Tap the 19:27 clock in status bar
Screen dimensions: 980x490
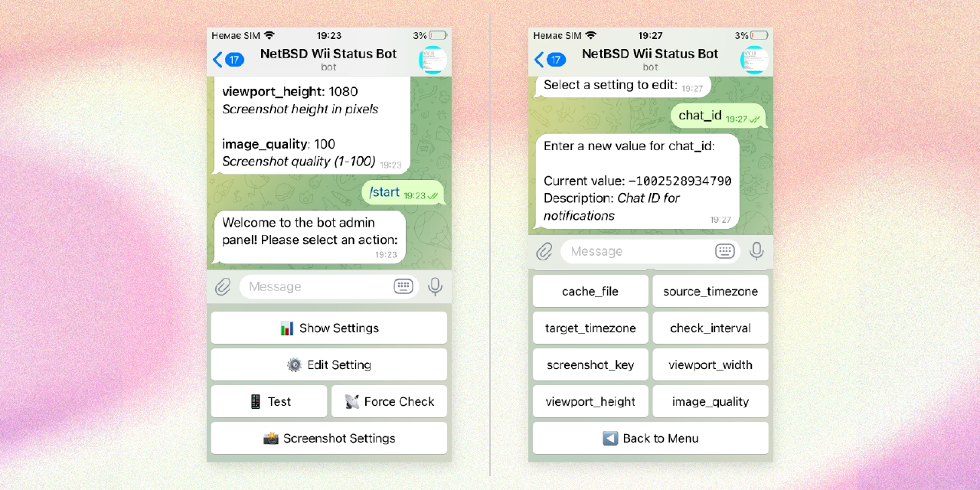651,35
